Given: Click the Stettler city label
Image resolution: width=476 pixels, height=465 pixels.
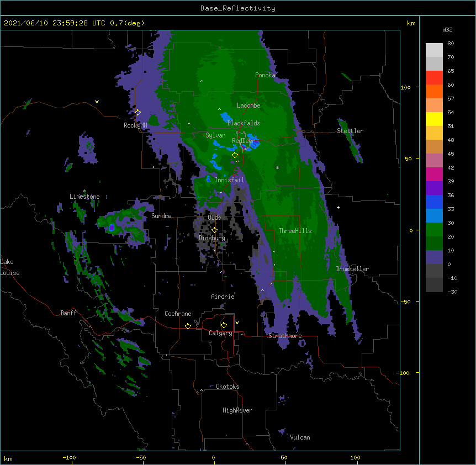Looking at the screenshot, I should click(x=350, y=131).
